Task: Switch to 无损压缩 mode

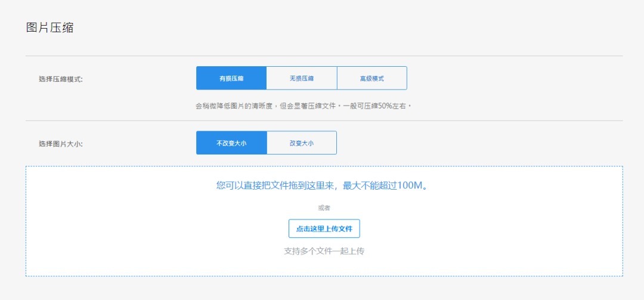Action: pyautogui.click(x=302, y=78)
